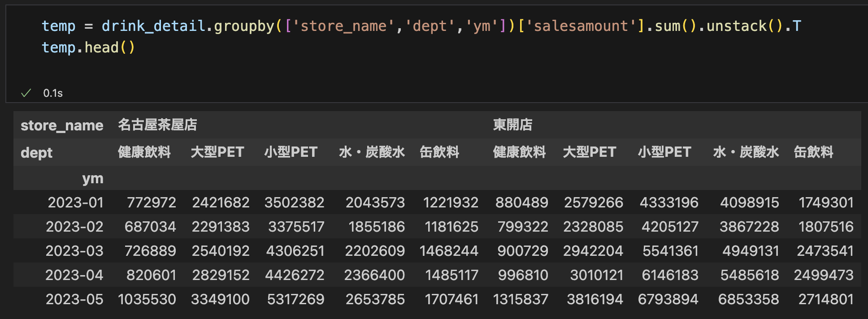This screenshot has width=868, height=319.
Task: Highlight cell value 1485117
Action: (452, 275)
